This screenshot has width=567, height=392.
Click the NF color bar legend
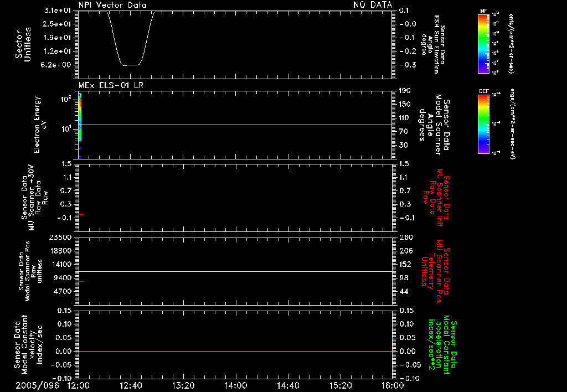coord(483,43)
